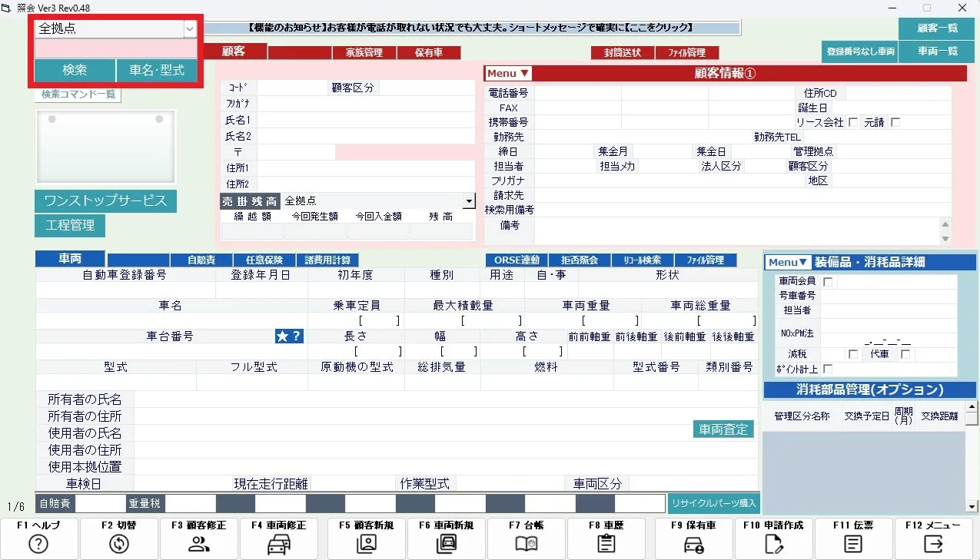Click the 電話番号 input field

(x=578, y=93)
